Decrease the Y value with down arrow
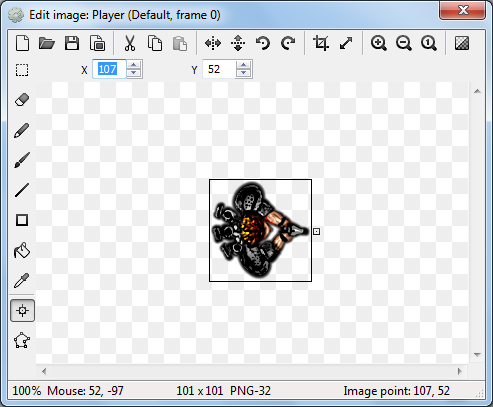Image resolution: width=493 pixels, height=407 pixels. pyautogui.click(x=244, y=73)
